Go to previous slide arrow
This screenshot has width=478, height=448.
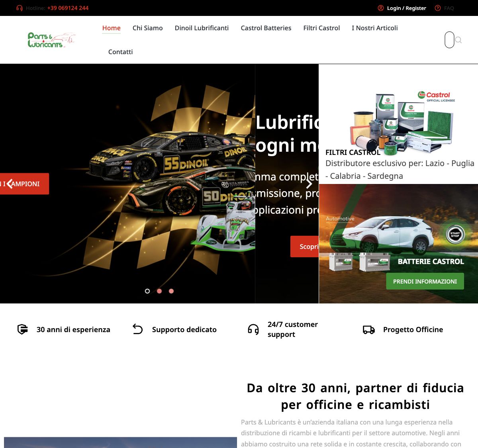pyautogui.click(x=10, y=184)
